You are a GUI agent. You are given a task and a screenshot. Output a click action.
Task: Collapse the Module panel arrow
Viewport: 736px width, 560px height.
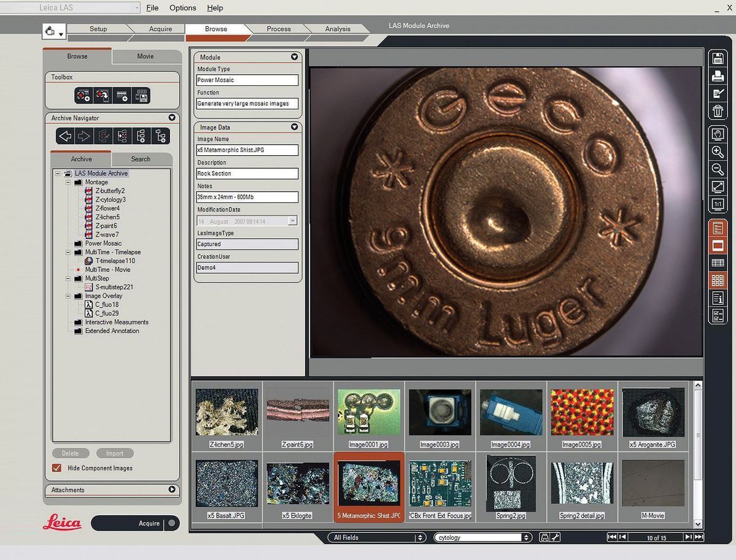pos(294,57)
